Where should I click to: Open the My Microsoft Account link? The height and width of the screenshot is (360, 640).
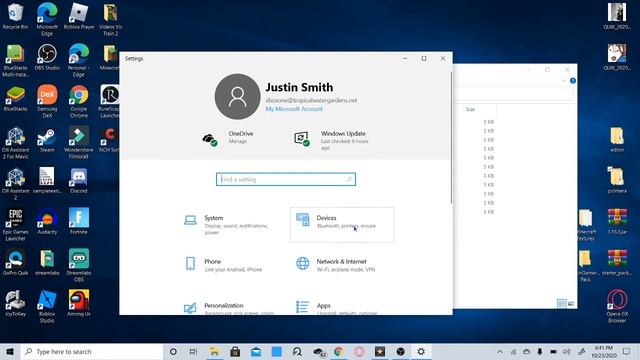tap(294, 109)
